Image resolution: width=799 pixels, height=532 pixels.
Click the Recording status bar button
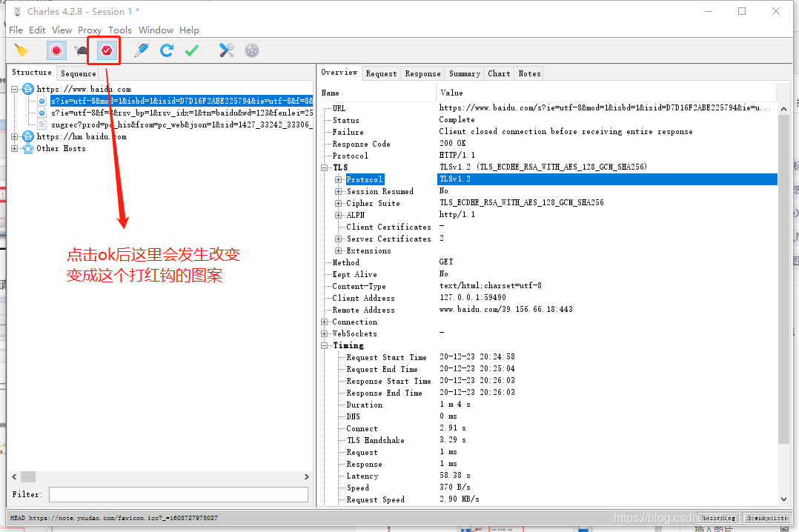pyautogui.click(x=718, y=518)
